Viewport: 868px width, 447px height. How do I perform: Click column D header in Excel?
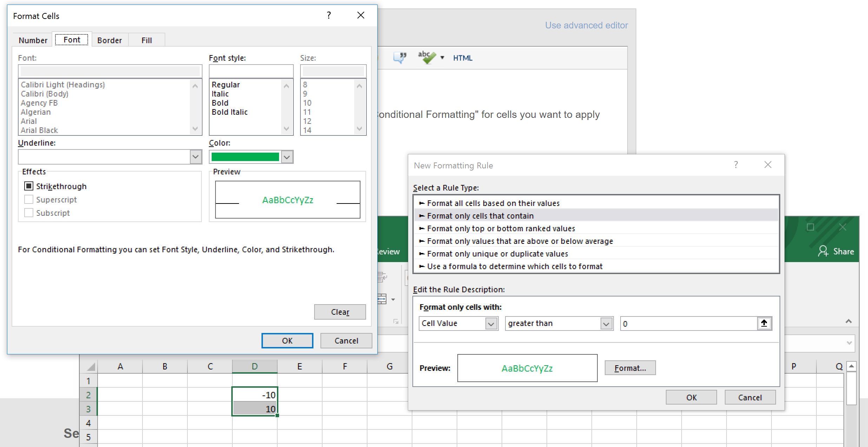point(255,366)
